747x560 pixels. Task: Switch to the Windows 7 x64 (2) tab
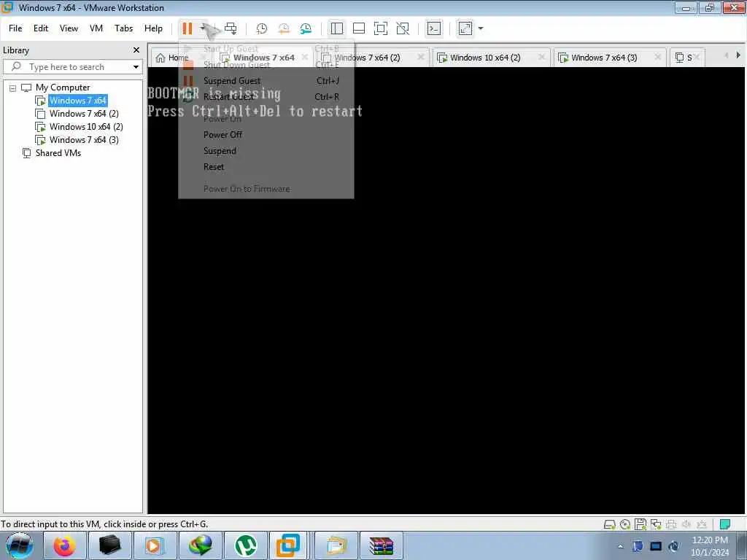coord(367,58)
